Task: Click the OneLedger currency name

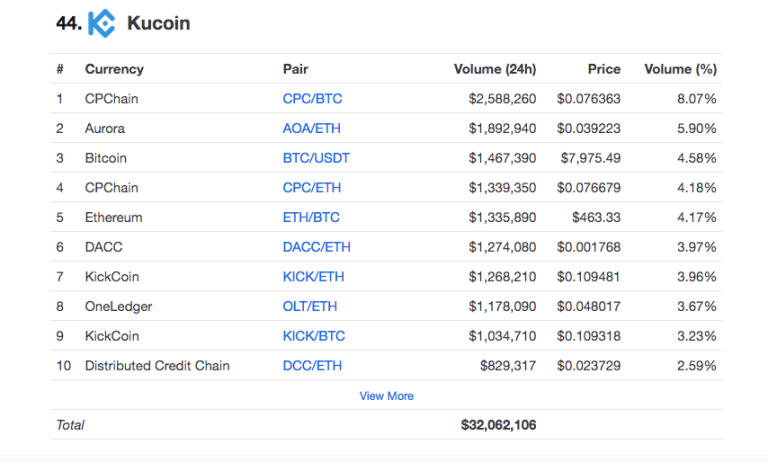Action: (119, 306)
